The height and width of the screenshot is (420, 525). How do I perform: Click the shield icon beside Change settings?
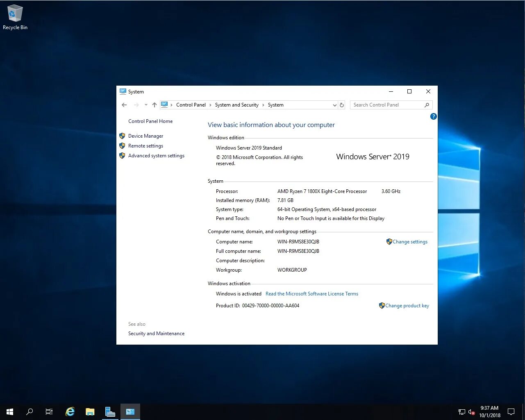coord(389,242)
